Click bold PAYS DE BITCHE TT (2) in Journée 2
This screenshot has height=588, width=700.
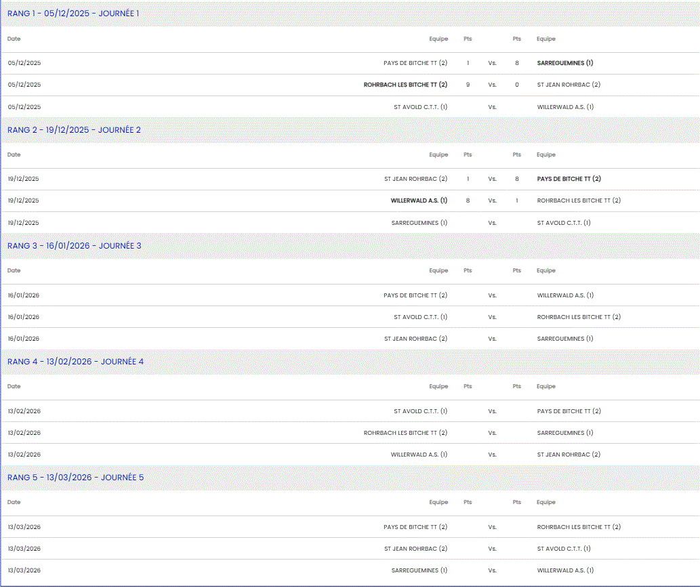(x=569, y=179)
